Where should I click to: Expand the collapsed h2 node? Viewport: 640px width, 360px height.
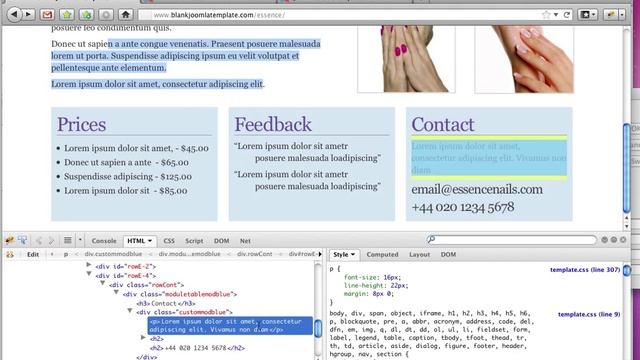(x=143, y=338)
